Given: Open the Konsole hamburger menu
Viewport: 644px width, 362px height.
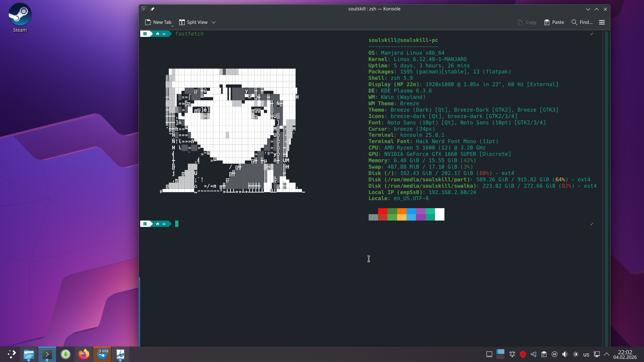Looking at the screenshot, I should pos(602,22).
